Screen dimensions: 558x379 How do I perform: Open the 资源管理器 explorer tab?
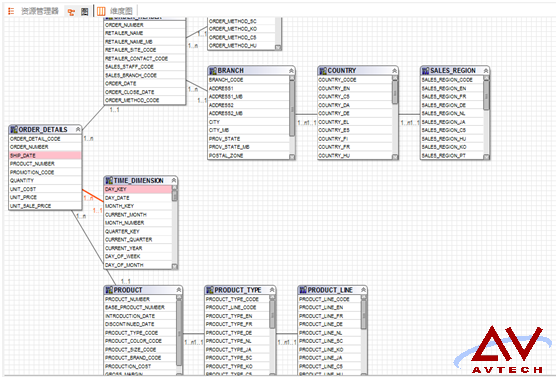[x=40, y=11]
